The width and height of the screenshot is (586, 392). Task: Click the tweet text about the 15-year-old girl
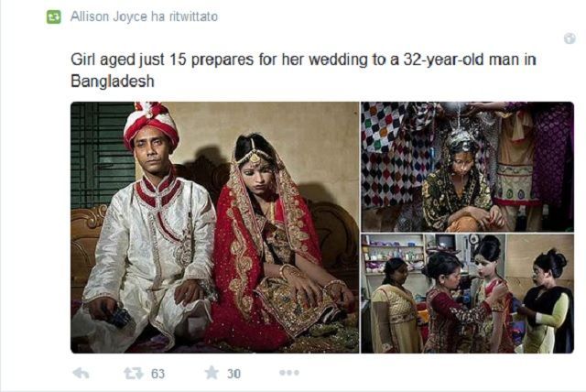(303, 70)
